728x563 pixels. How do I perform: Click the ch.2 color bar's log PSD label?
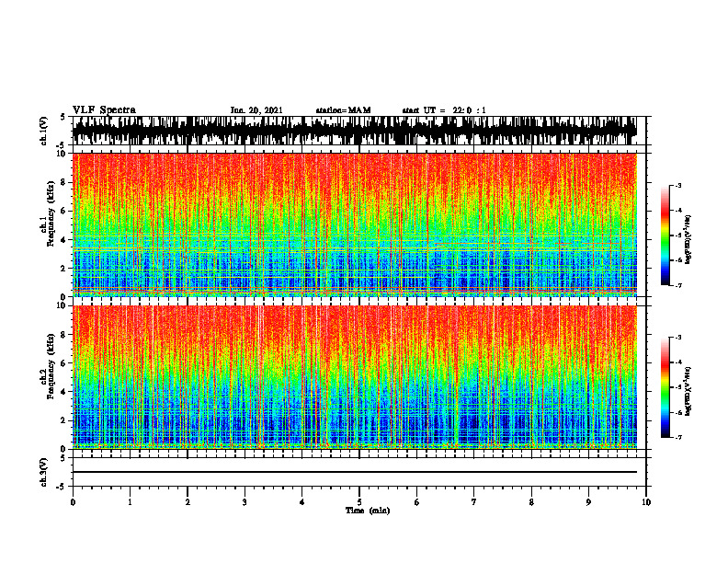[x=688, y=391]
